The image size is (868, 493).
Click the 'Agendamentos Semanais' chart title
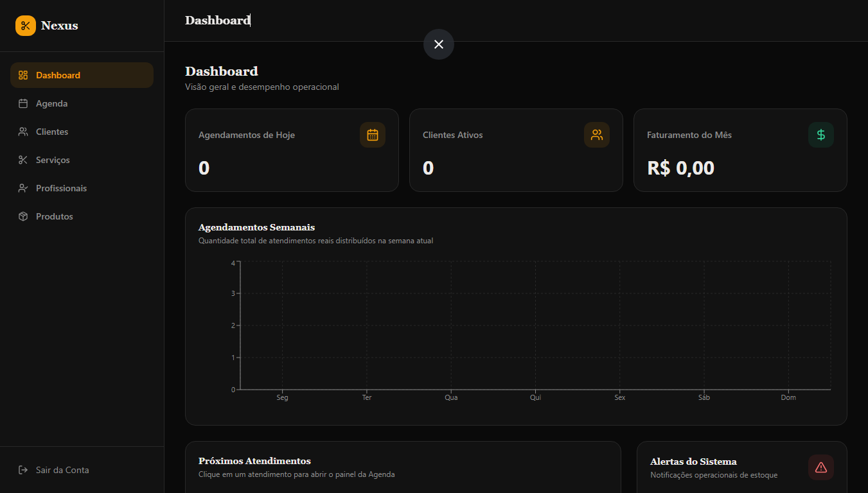click(x=257, y=227)
